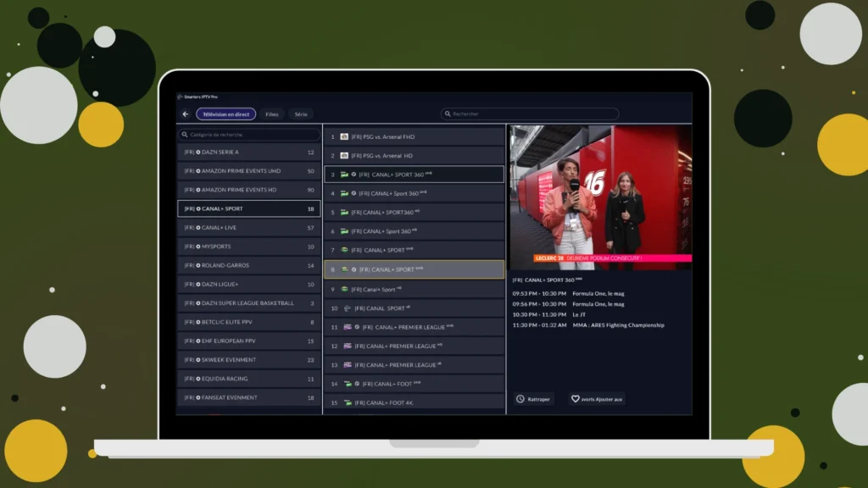The height and width of the screenshot is (488, 868).
Task: Play channel 13 CANAL+ PREMIER LEAGUE
Action: (x=414, y=364)
